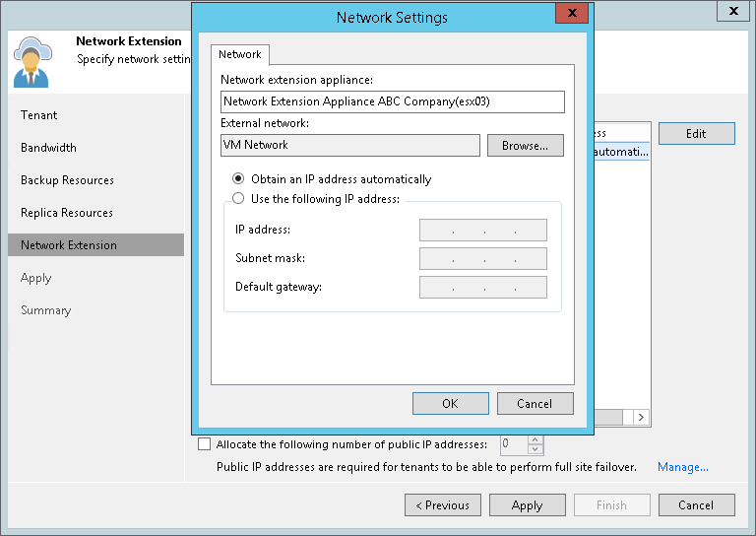Click the list scroll right arrow

click(x=641, y=418)
